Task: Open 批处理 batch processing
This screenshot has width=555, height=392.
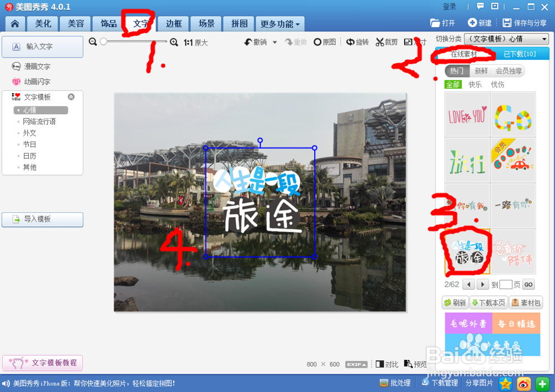Action: [395, 383]
